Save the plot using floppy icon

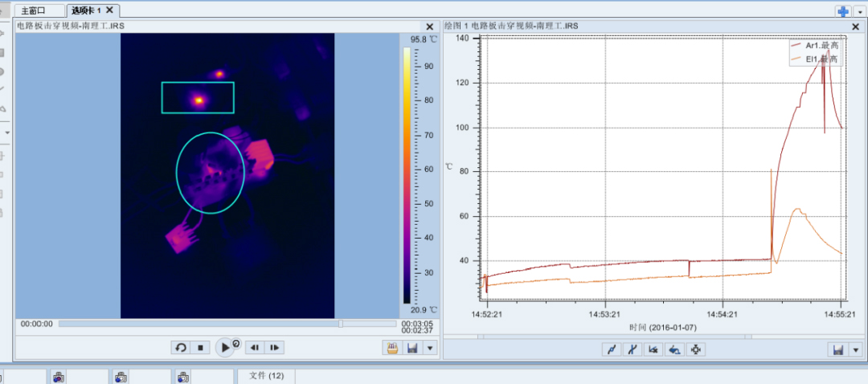point(838,349)
